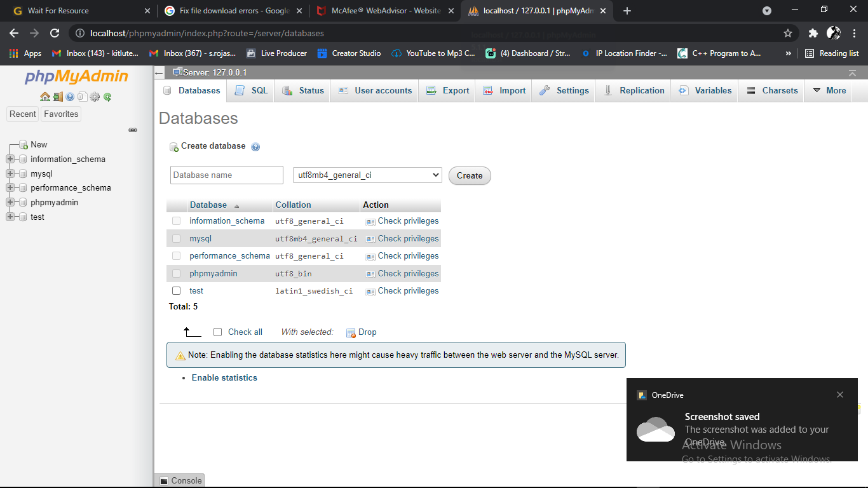
Task: Bookmark this page with the star icon
Action: coord(788,33)
